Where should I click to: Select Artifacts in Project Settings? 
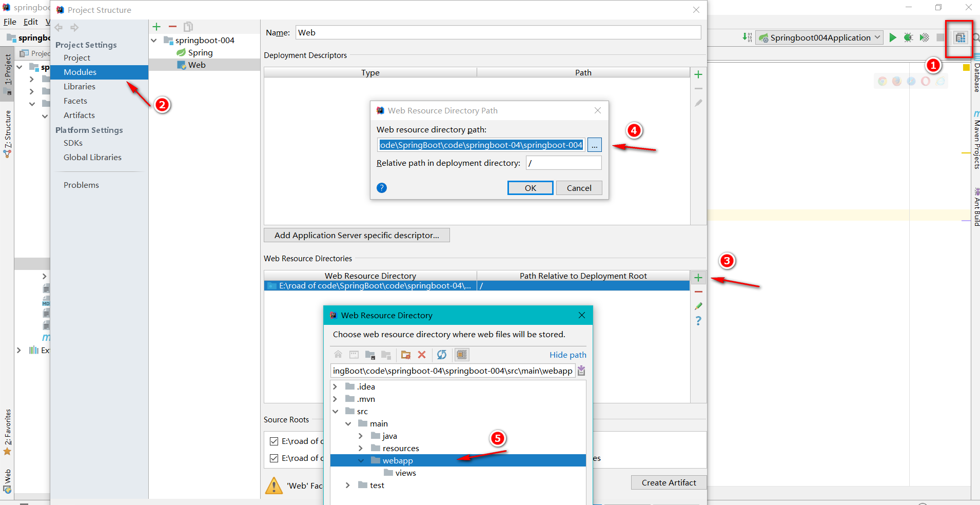79,115
